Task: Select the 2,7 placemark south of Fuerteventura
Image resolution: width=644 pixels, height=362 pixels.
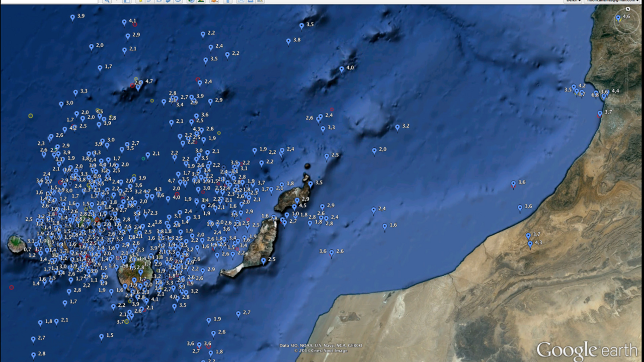Action: point(238,314)
